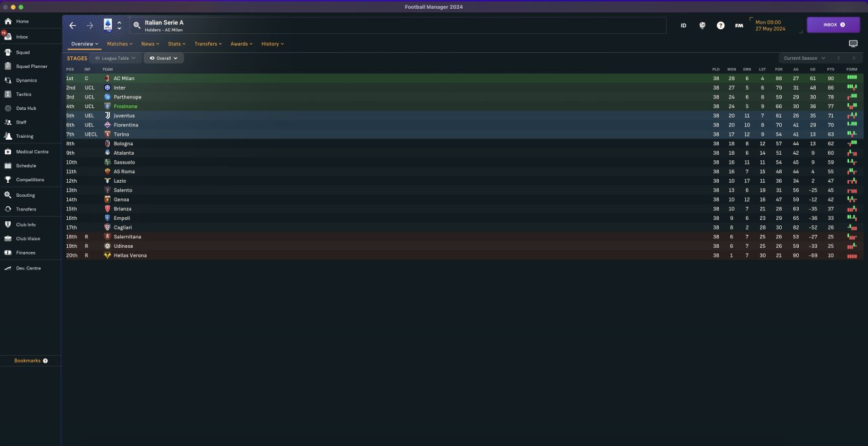
Task: Go to the previous season arrow
Action: (x=838, y=58)
